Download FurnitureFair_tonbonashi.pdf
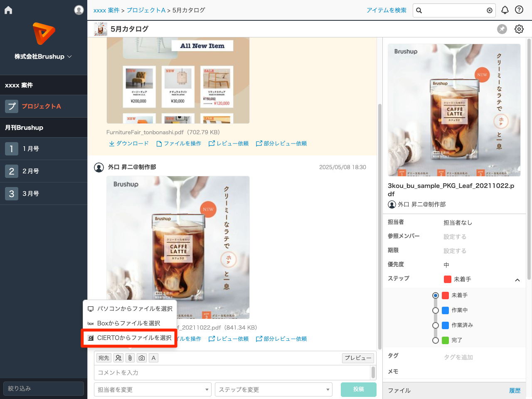Screen dimensions: 532x399 coord(129,143)
